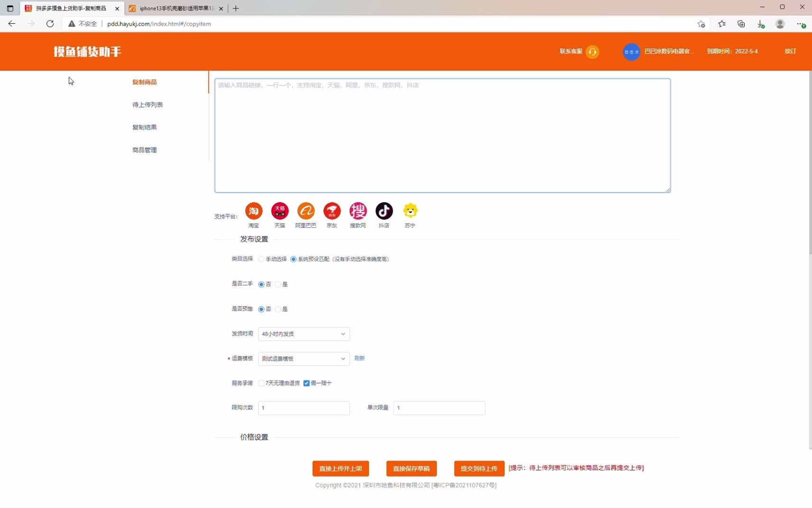Open the 待上传列表 sidebar menu

[x=148, y=105]
